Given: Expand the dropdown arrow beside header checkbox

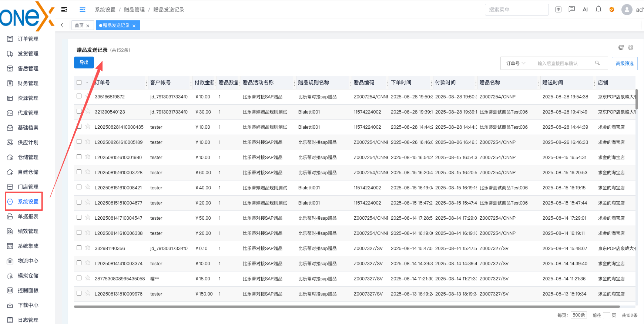Looking at the screenshot, I should click(87, 82).
